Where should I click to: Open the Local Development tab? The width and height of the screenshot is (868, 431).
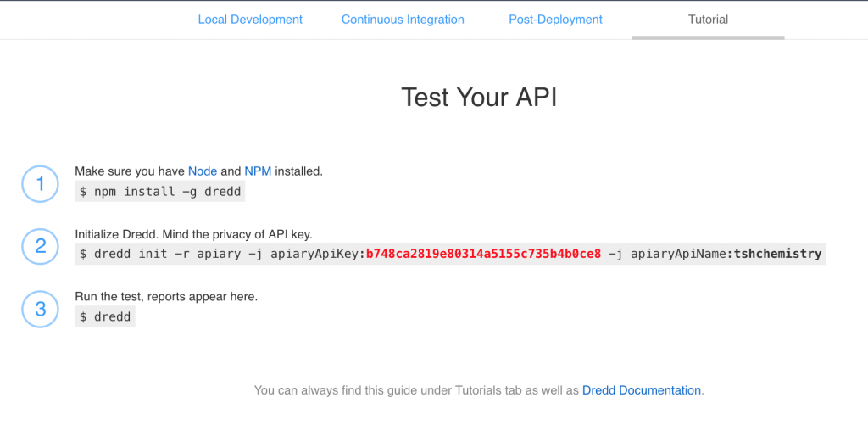tap(250, 20)
